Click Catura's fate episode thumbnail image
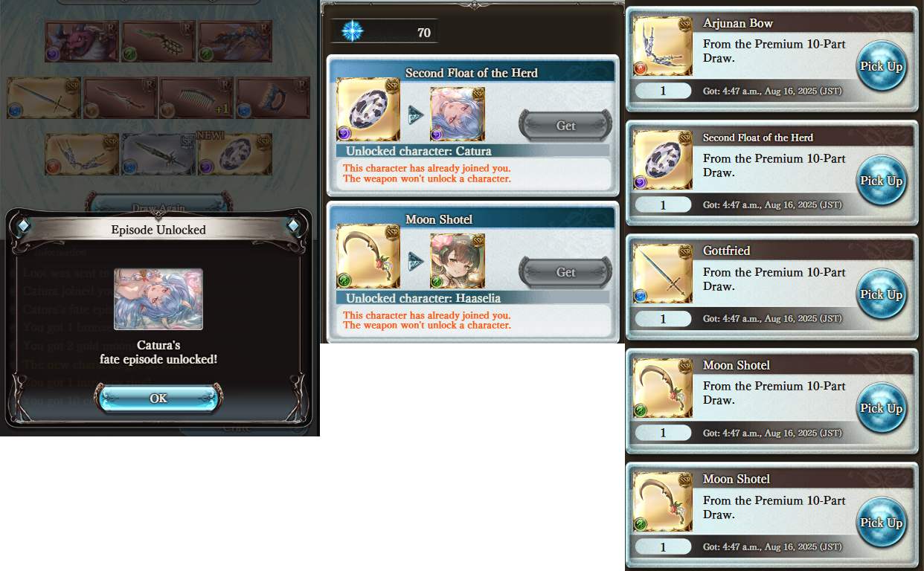The height and width of the screenshot is (571, 924). [x=158, y=300]
